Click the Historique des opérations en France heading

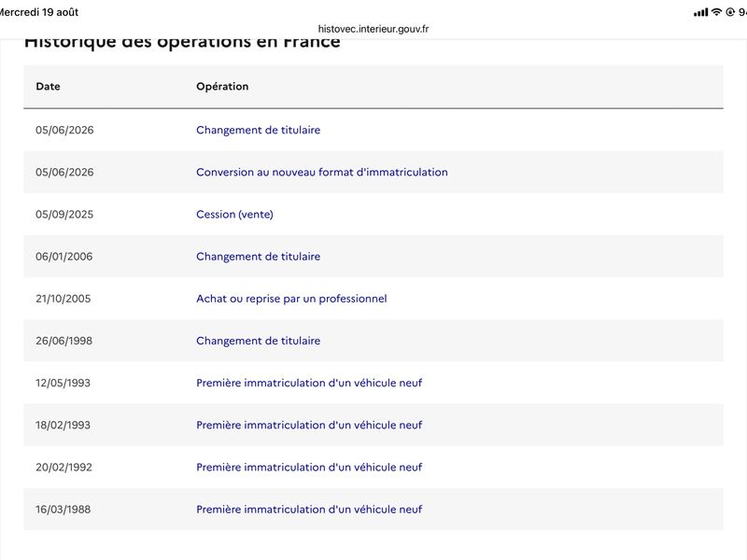tap(182, 42)
